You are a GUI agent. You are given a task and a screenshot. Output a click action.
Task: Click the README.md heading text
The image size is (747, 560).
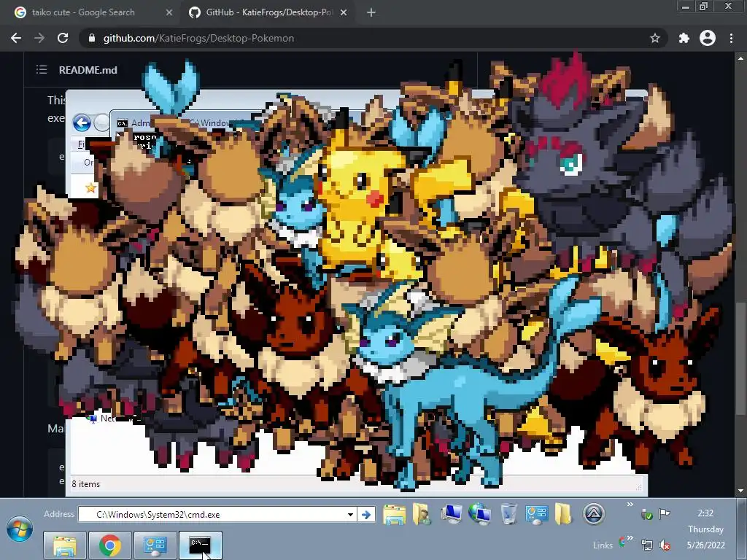point(88,70)
